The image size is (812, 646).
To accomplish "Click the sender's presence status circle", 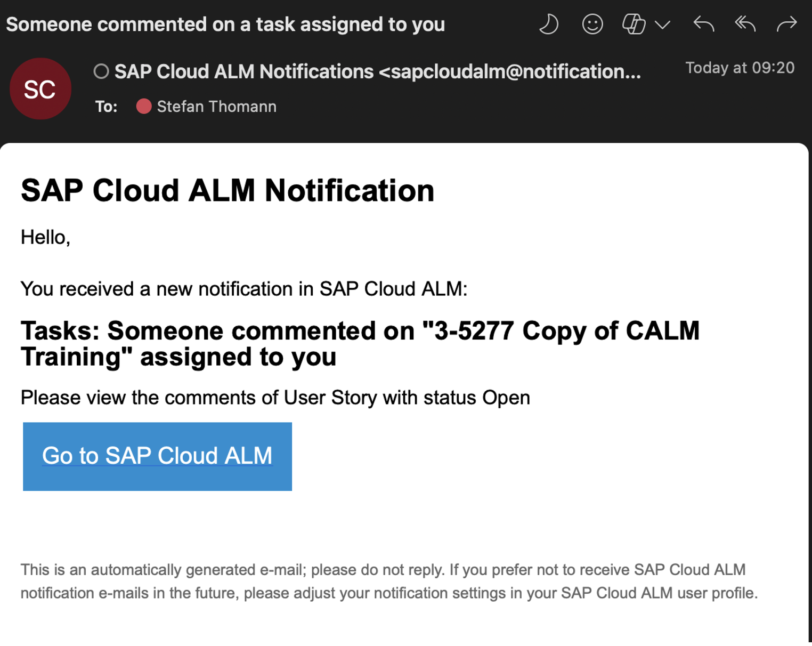I will (x=101, y=71).
